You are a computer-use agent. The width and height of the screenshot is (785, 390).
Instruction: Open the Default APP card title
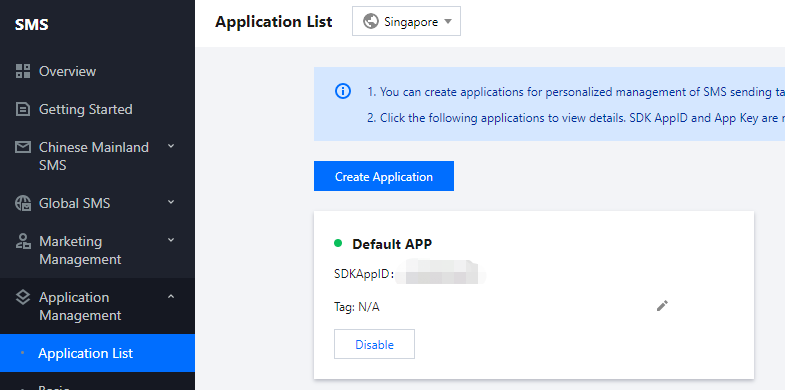(392, 244)
